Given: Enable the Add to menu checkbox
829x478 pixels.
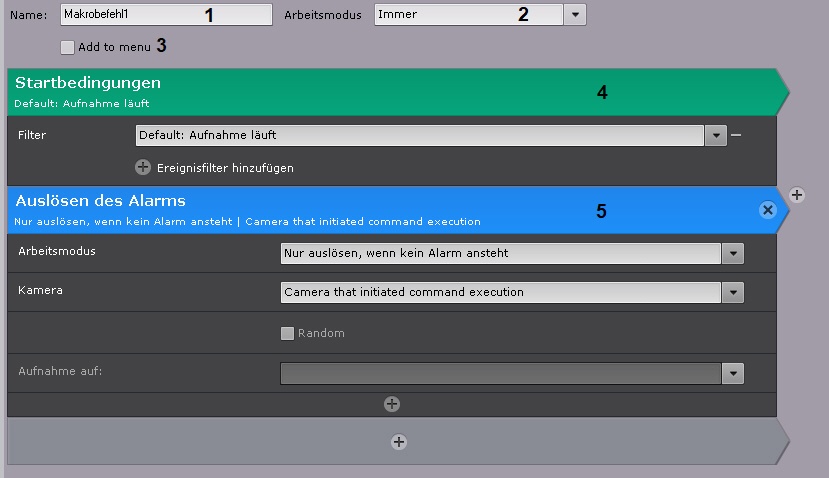Looking at the screenshot, I should pyautogui.click(x=67, y=47).
